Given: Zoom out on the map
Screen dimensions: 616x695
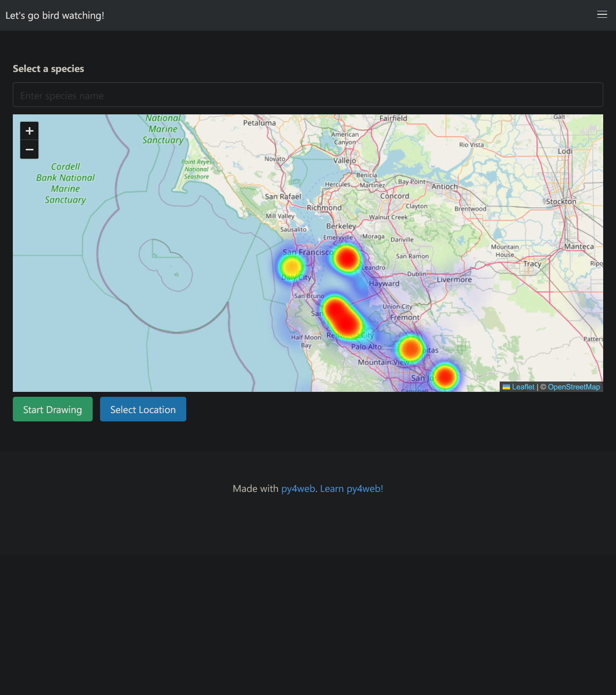Looking at the screenshot, I should click(30, 149).
